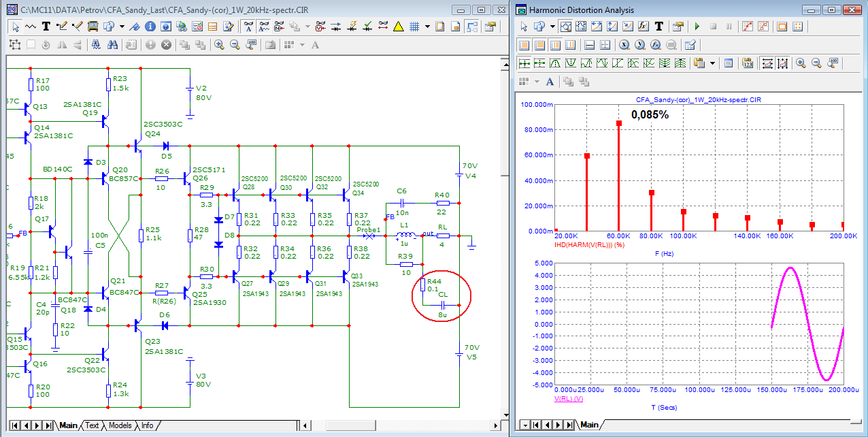This screenshot has height=437, width=868.
Task: Open the Text tab of the schematic
Action: click(x=92, y=425)
